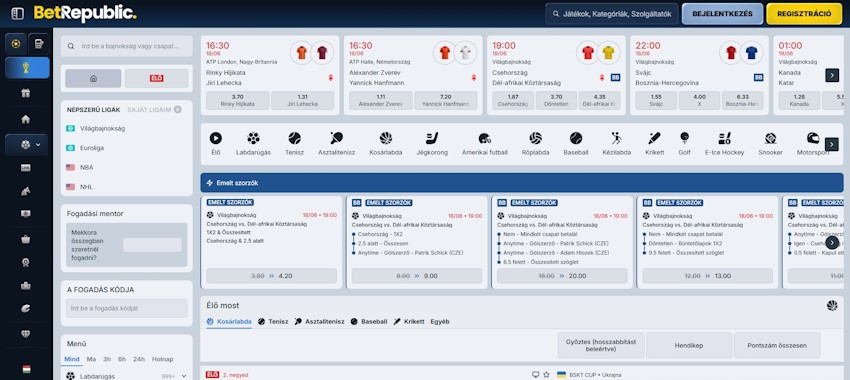This screenshot has height=380, width=850.
Task: Open the gift promotions sidebar icon
Action: click(x=25, y=93)
